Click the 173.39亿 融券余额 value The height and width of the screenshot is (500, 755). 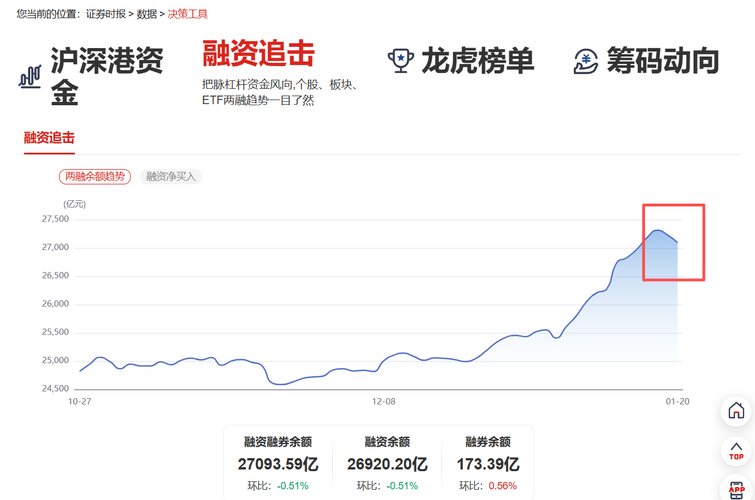tap(488, 464)
